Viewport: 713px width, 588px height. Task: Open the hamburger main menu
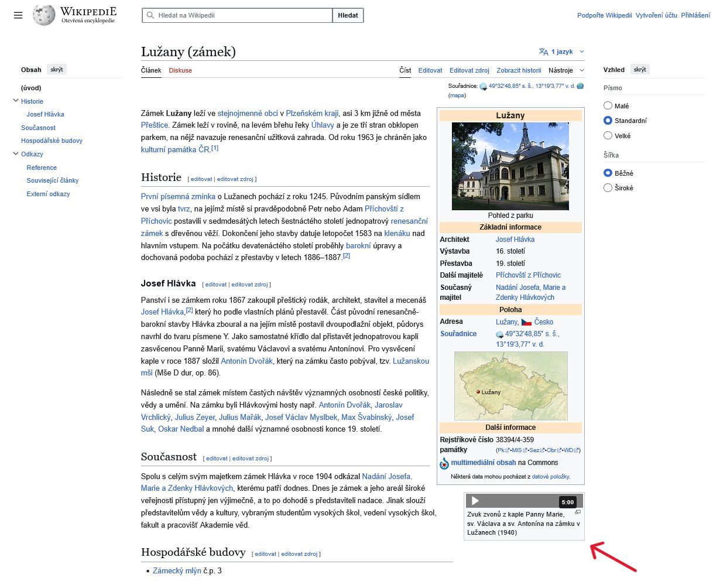click(x=18, y=15)
